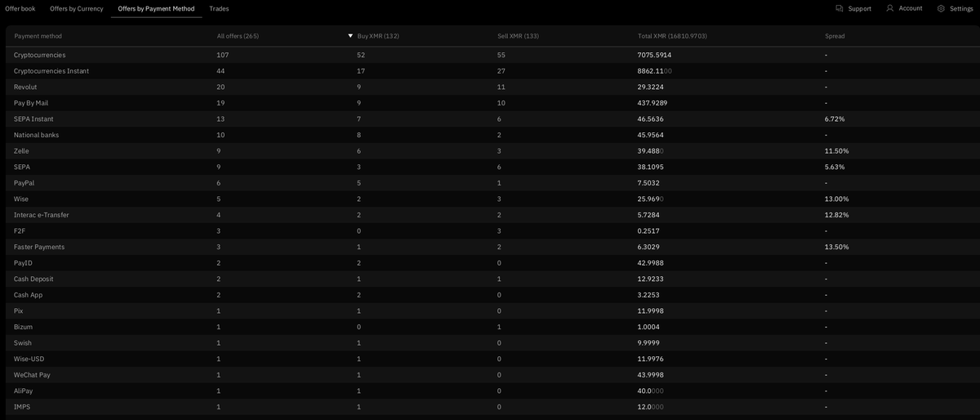Image resolution: width=980 pixels, height=420 pixels.
Task: Click the Pay By Mail row
Action: 492,103
